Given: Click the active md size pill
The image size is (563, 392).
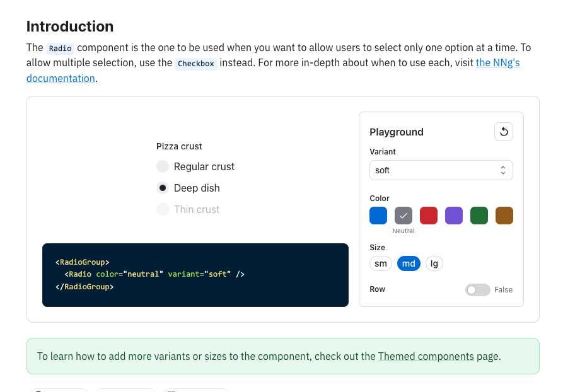Looking at the screenshot, I should [409, 263].
